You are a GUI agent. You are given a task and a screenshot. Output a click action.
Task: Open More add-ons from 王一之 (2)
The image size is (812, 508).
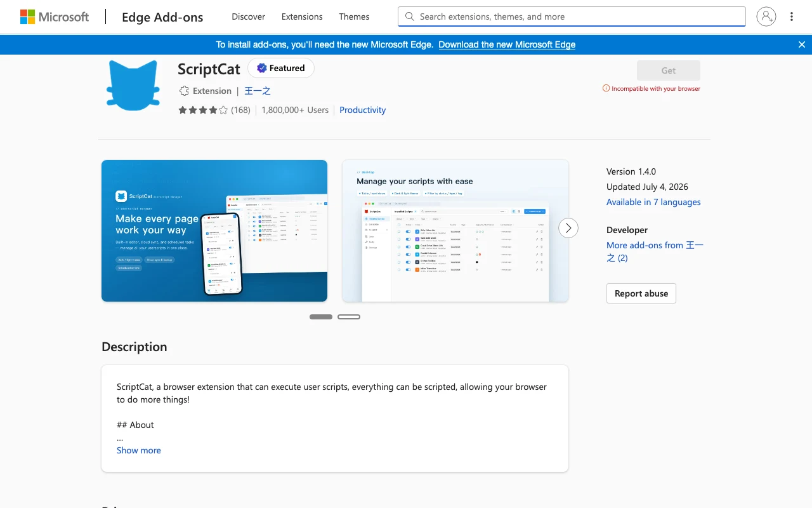[x=655, y=251]
